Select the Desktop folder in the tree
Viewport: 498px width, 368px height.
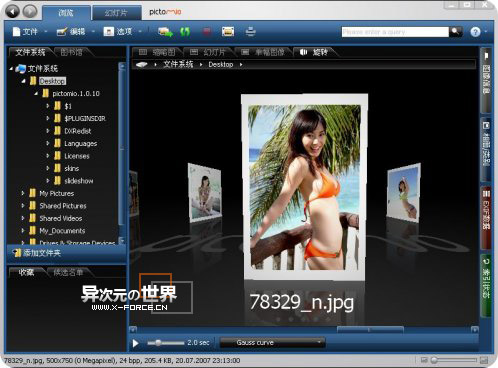tap(52, 81)
